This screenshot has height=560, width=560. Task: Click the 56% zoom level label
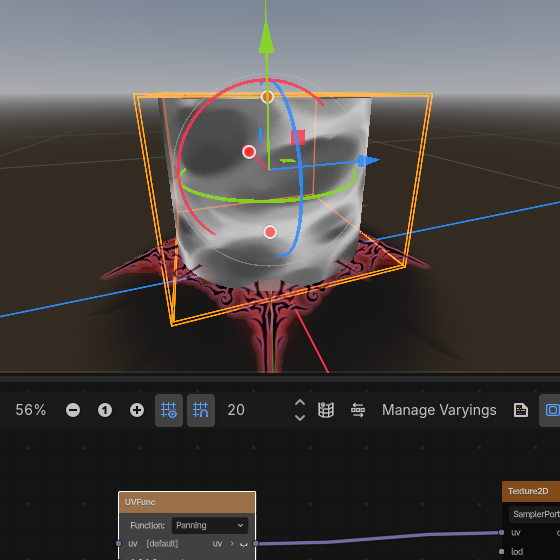[x=31, y=410]
